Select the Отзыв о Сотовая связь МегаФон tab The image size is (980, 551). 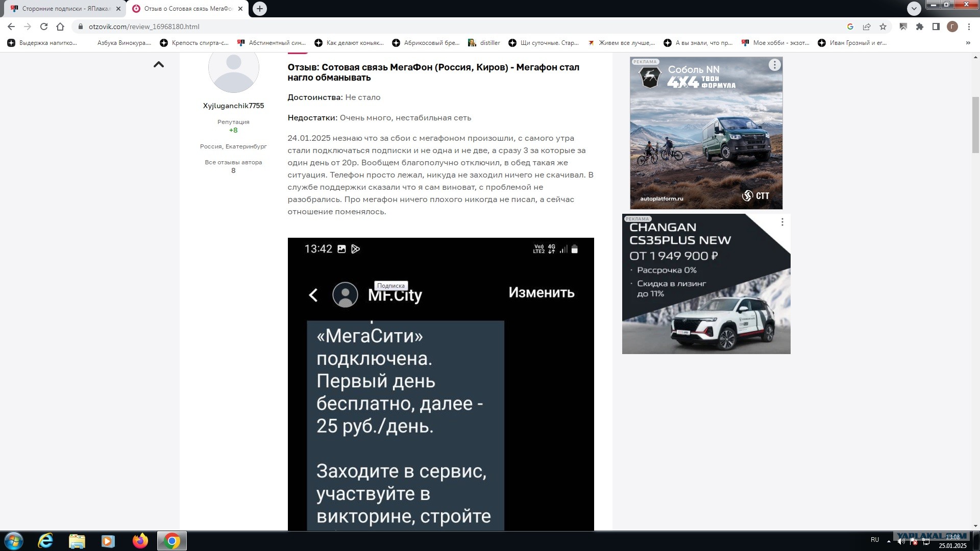pos(187,9)
